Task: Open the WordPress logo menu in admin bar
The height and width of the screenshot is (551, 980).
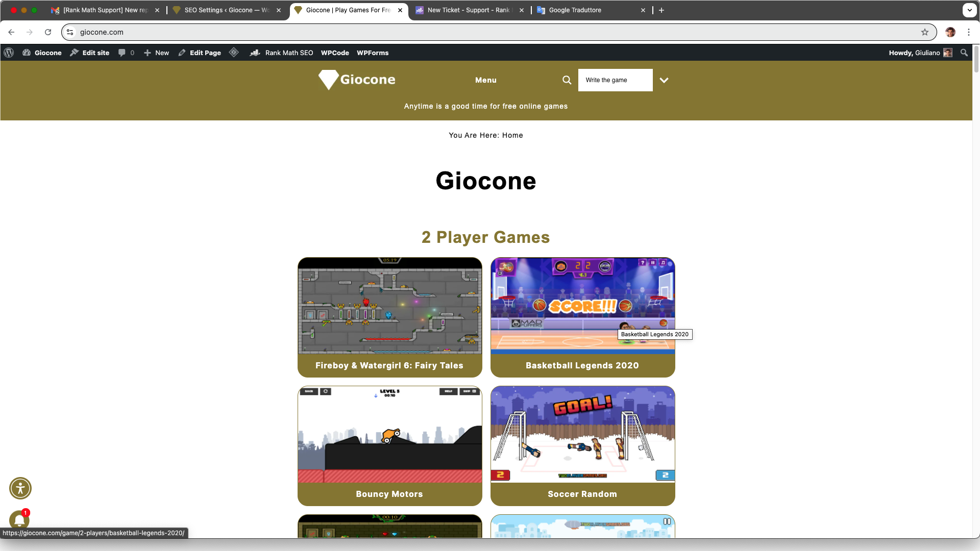Action: click(9, 53)
